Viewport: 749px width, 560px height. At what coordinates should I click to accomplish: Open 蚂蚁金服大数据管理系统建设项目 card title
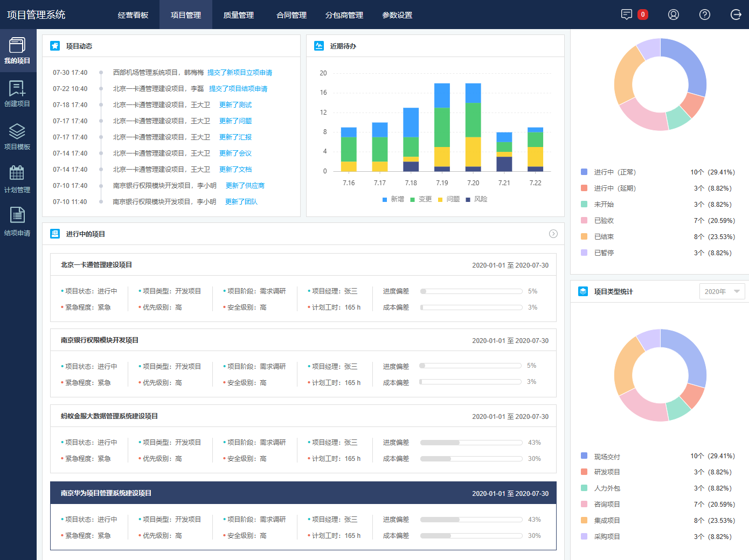(x=109, y=416)
